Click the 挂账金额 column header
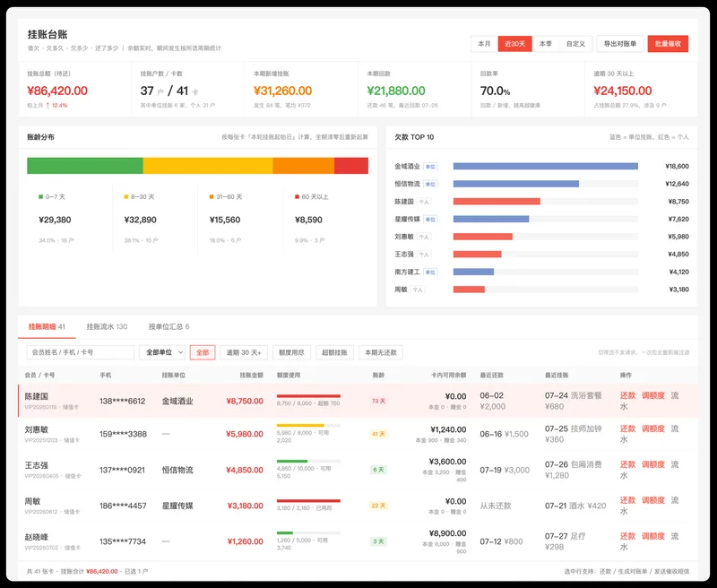Viewport: 717px width, 588px height. [252, 375]
